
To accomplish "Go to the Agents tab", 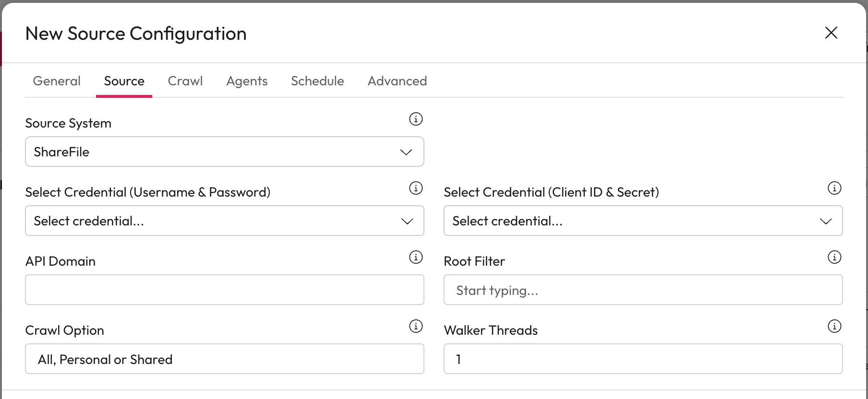I will click(247, 81).
